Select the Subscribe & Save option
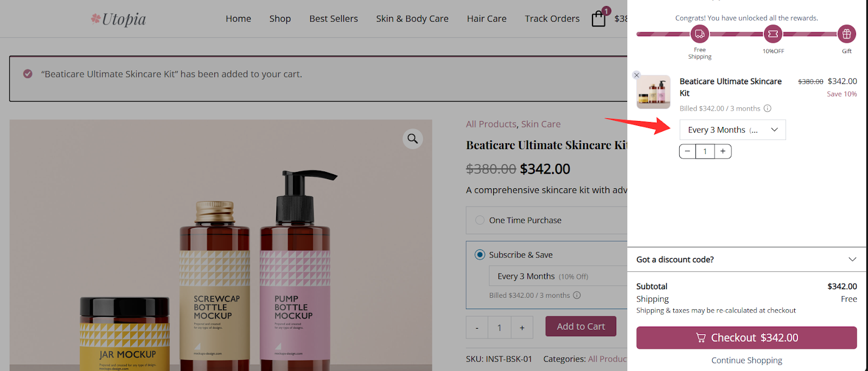The width and height of the screenshot is (868, 371). (479, 254)
